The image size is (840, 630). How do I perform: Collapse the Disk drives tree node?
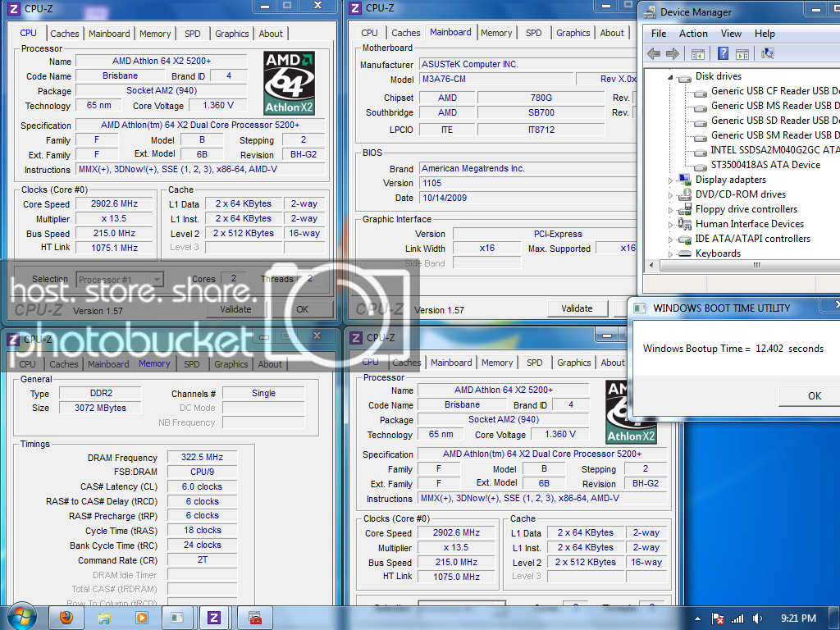670,78
